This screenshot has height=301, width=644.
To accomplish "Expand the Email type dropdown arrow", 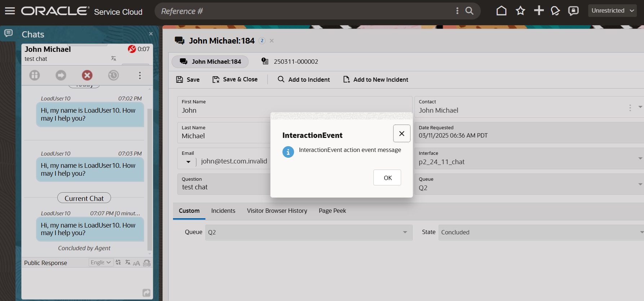I will coord(188,162).
